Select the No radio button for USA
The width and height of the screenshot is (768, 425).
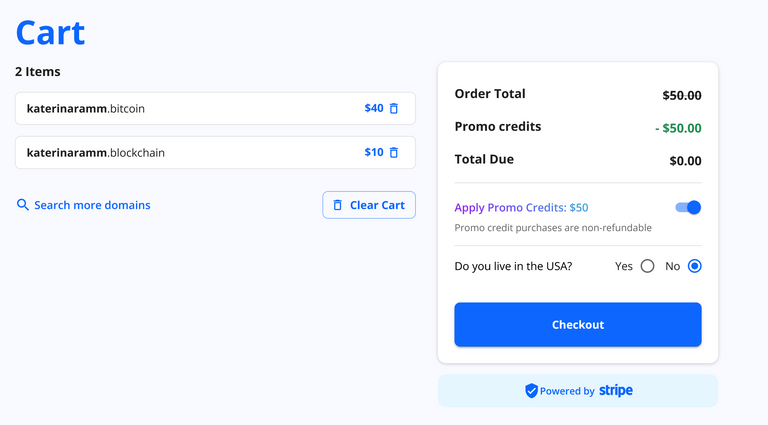click(695, 266)
